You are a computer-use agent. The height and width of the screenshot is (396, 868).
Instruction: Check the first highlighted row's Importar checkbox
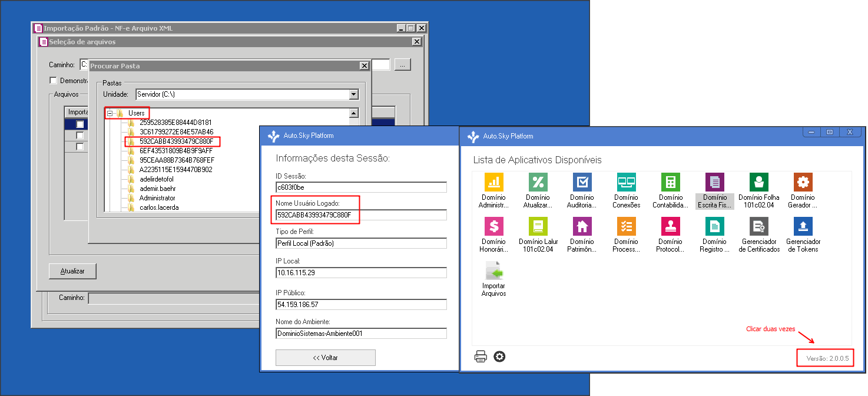point(80,124)
